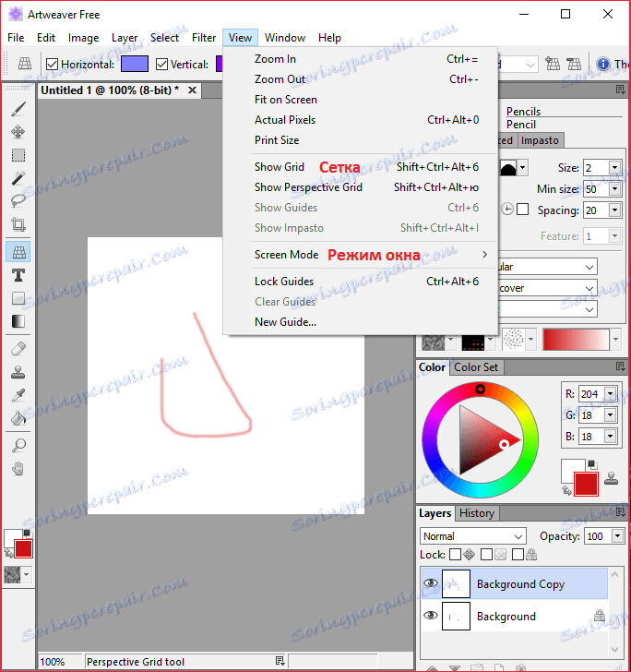Screen dimensions: 631x672
Task: Open the Window menu
Action: tap(285, 38)
